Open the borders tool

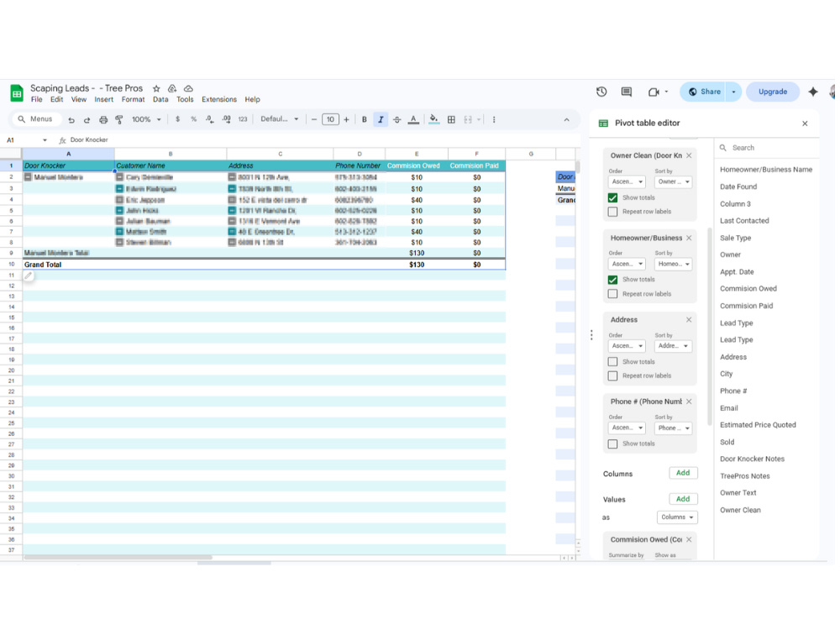tap(452, 119)
